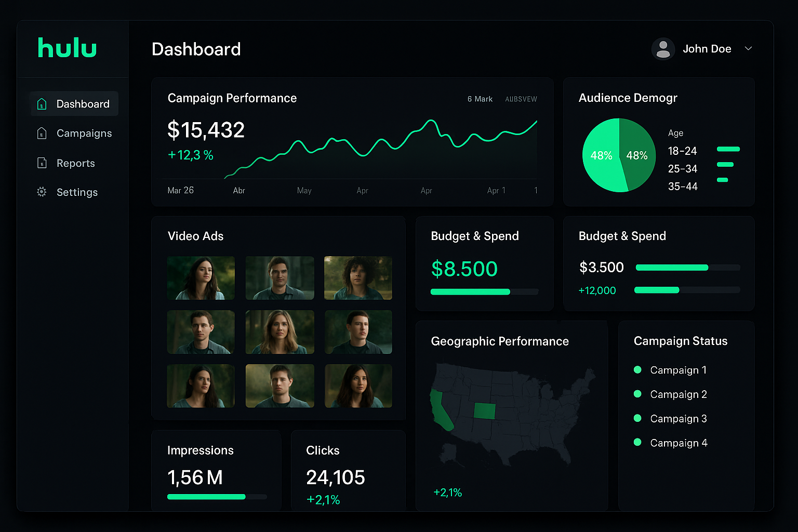Viewport: 798px width, 532px height.
Task: Open the Campaign 2 link
Action: pos(678,394)
